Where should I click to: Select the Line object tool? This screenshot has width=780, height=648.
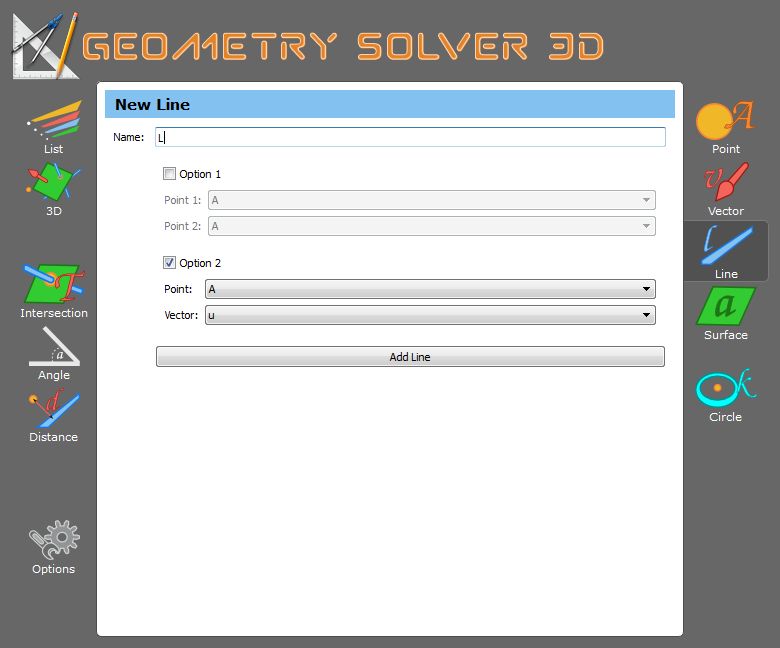726,251
